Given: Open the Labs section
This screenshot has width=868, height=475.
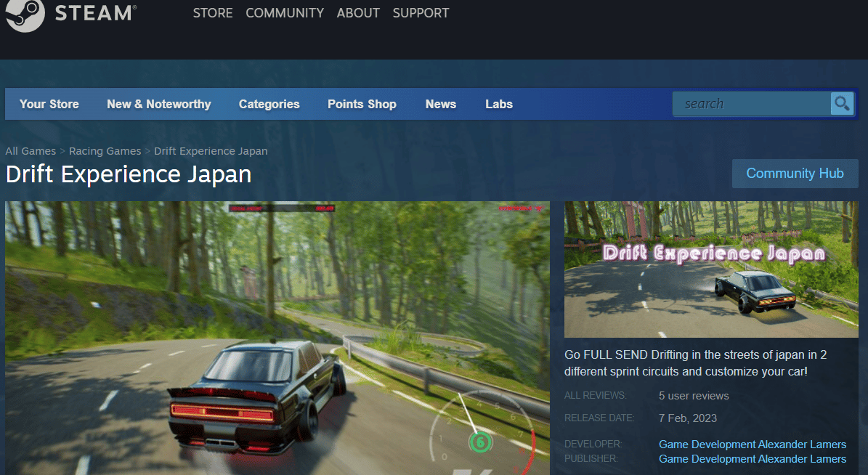Looking at the screenshot, I should coord(498,104).
